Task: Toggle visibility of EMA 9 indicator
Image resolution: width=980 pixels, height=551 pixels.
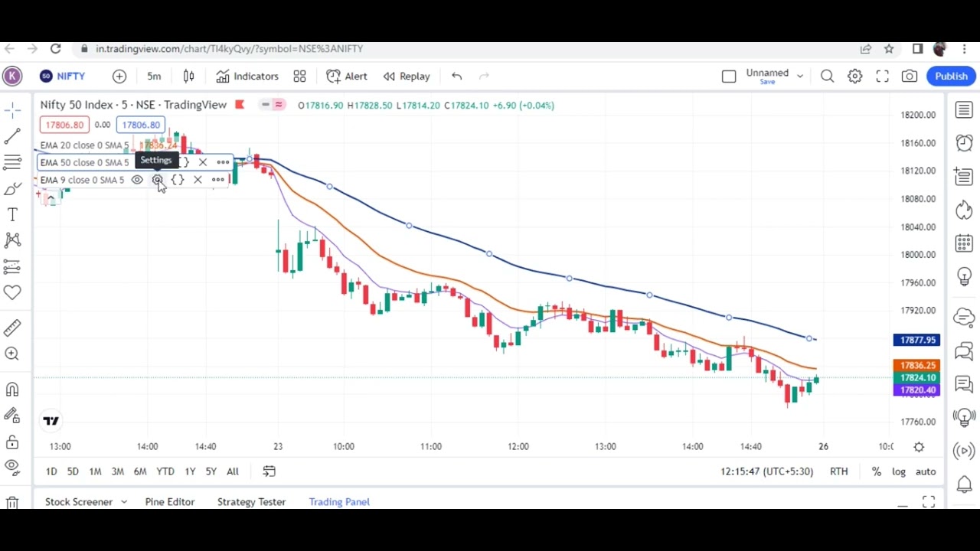Action: [x=137, y=180]
